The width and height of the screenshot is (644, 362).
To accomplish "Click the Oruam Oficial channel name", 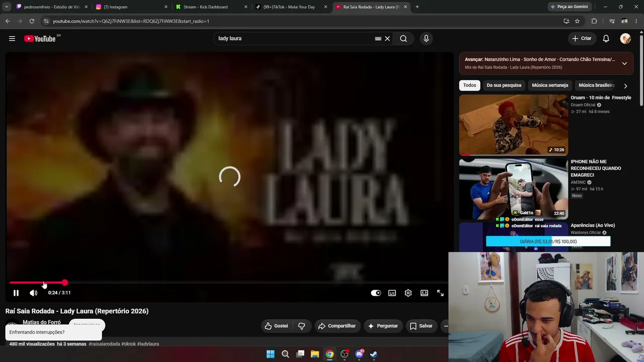I will click(x=583, y=105).
